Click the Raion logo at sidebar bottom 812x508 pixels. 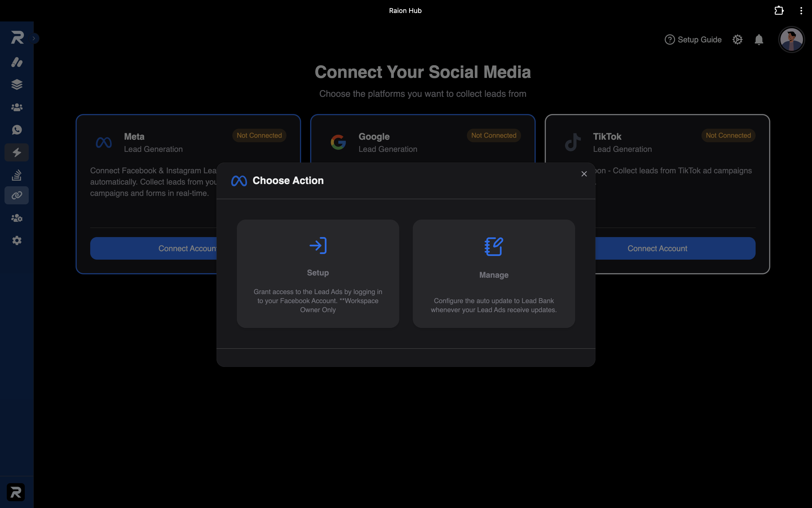[x=16, y=492]
